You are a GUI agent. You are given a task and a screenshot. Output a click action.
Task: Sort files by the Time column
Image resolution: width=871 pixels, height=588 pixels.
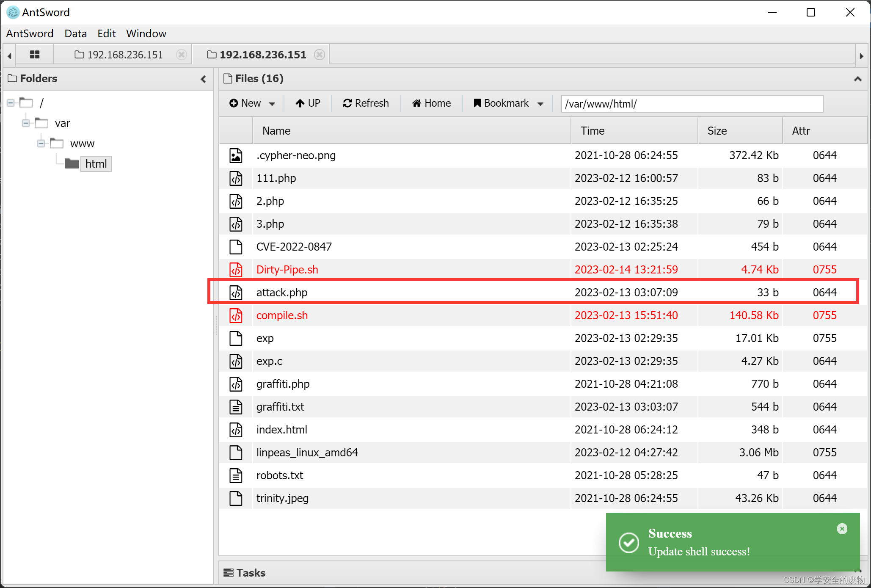click(x=634, y=131)
